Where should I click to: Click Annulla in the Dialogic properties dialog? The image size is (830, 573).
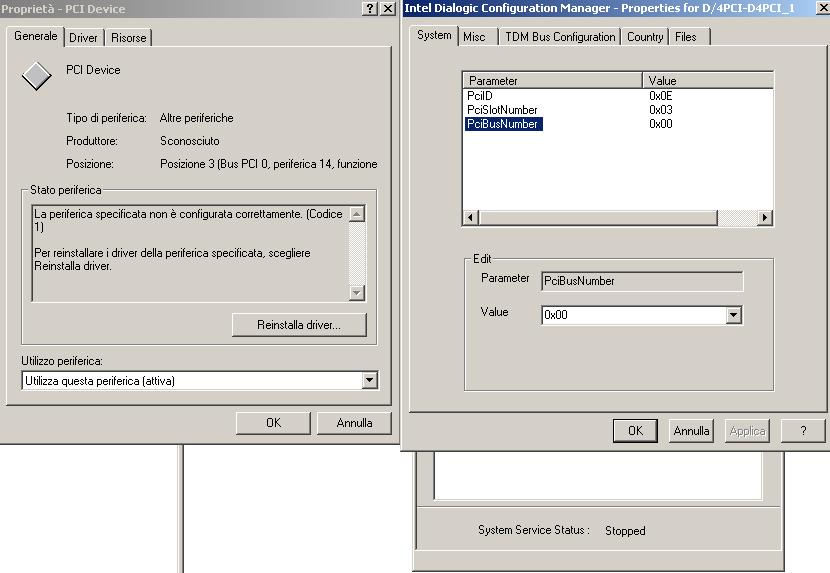691,431
